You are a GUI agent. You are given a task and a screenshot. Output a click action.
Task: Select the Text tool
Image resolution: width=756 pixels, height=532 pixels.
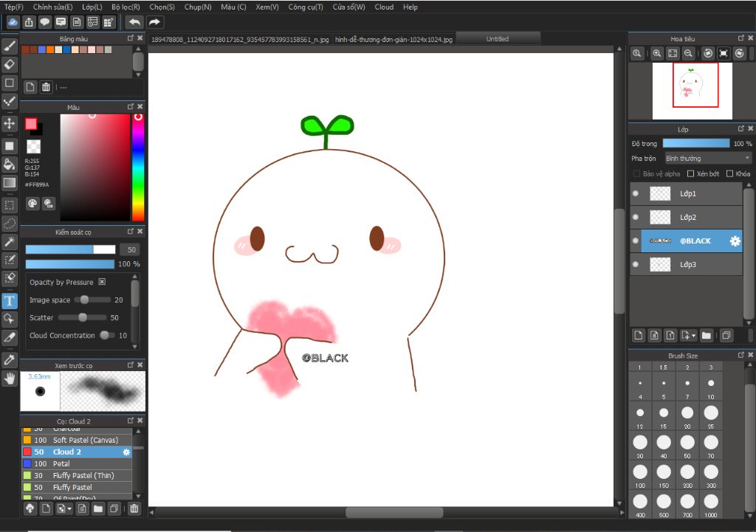coord(10,301)
